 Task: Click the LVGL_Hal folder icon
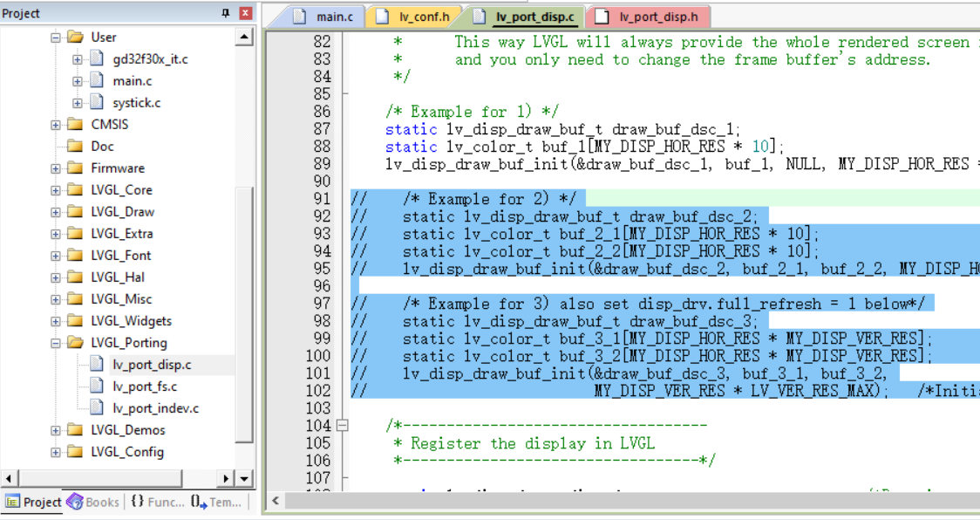click(75, 277)
